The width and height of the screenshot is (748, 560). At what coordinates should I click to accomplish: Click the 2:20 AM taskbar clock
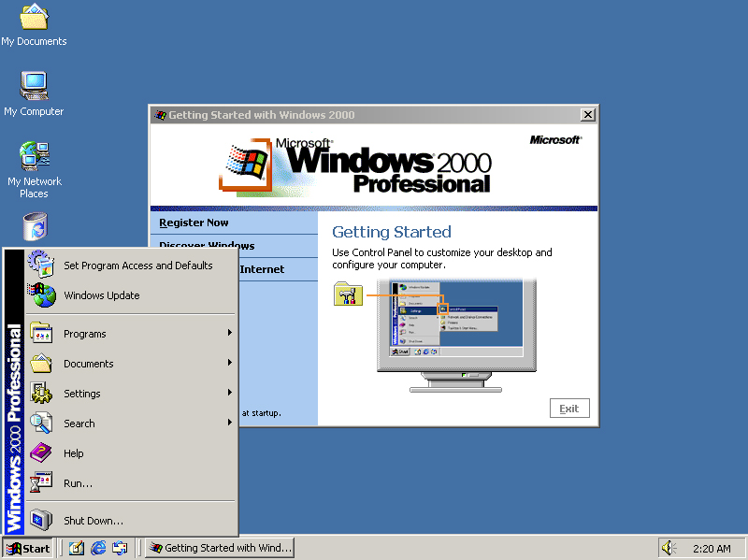[x=712, y=549]
